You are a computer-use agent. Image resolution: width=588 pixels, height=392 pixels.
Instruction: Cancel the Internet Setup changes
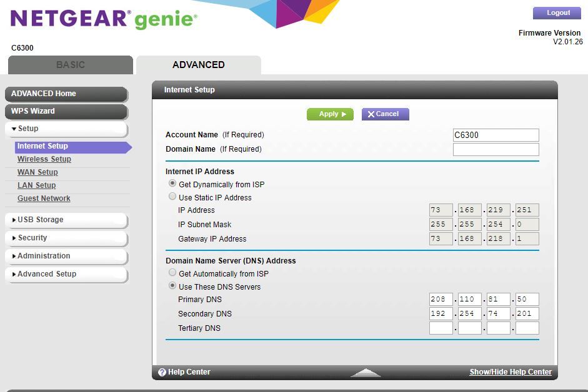[x=385, y=114]
